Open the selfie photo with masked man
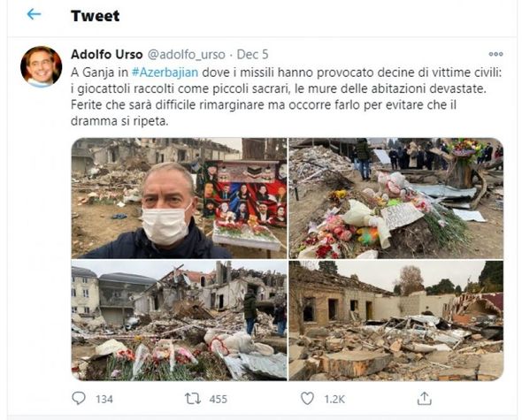The width and height of the screenshot is (522, 420). [x=179, y=198]
